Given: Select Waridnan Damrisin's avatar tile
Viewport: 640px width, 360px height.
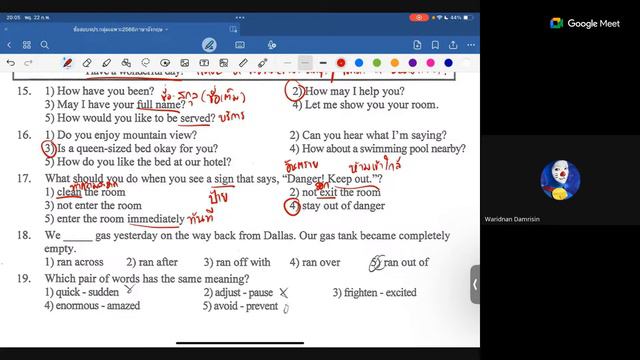Looking at the screenshot, I should coord(560,180).
